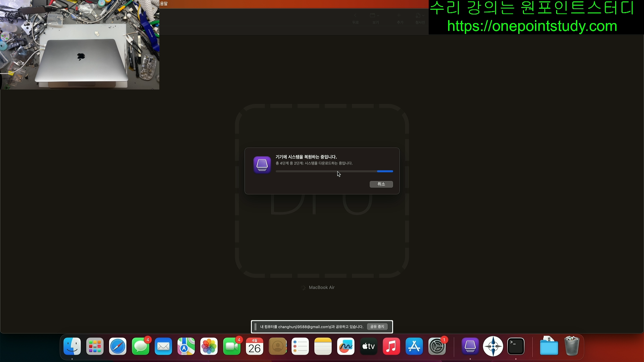This screenshot has height=362, width=644.
Task: Open Messages app in the Dock
Action: (141, 346)
